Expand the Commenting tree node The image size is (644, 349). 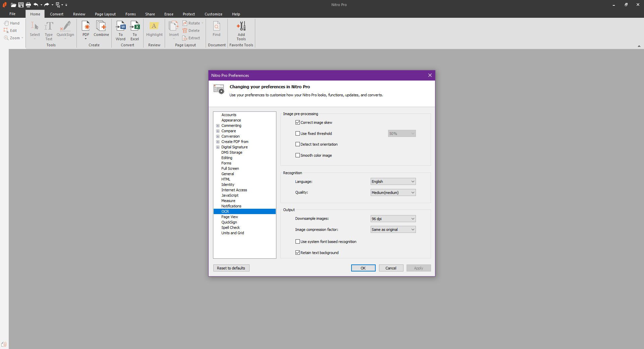[218, 126]
